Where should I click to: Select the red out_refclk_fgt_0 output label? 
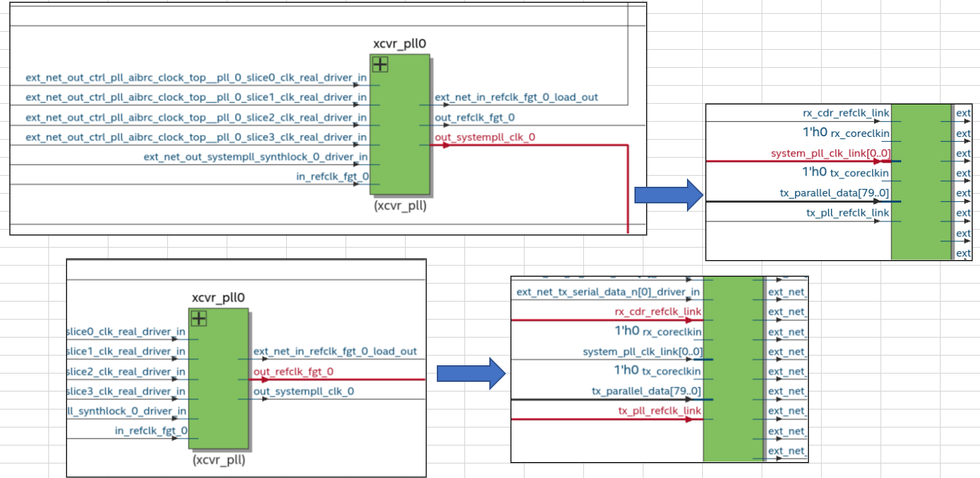pos(294,371)
